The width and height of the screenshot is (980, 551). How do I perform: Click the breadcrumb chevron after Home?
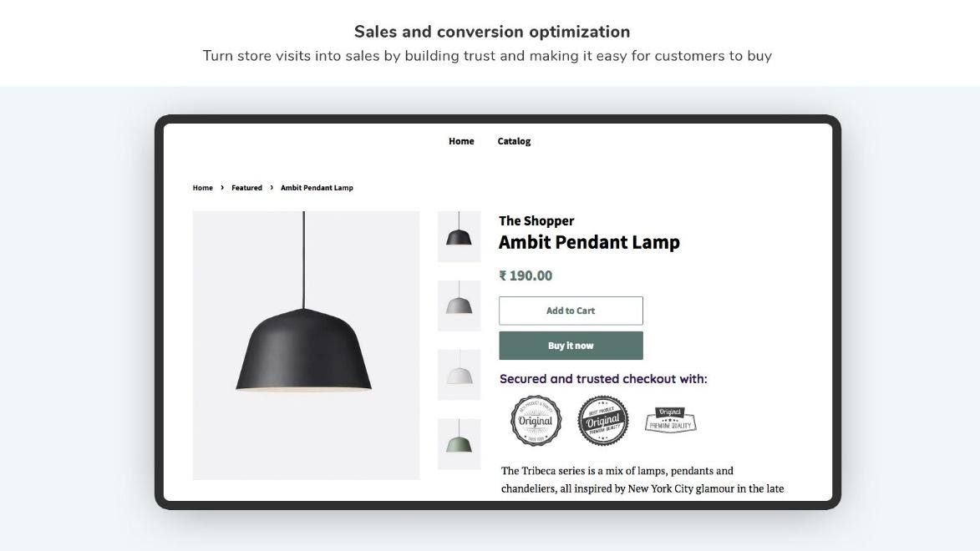point(222,187)
